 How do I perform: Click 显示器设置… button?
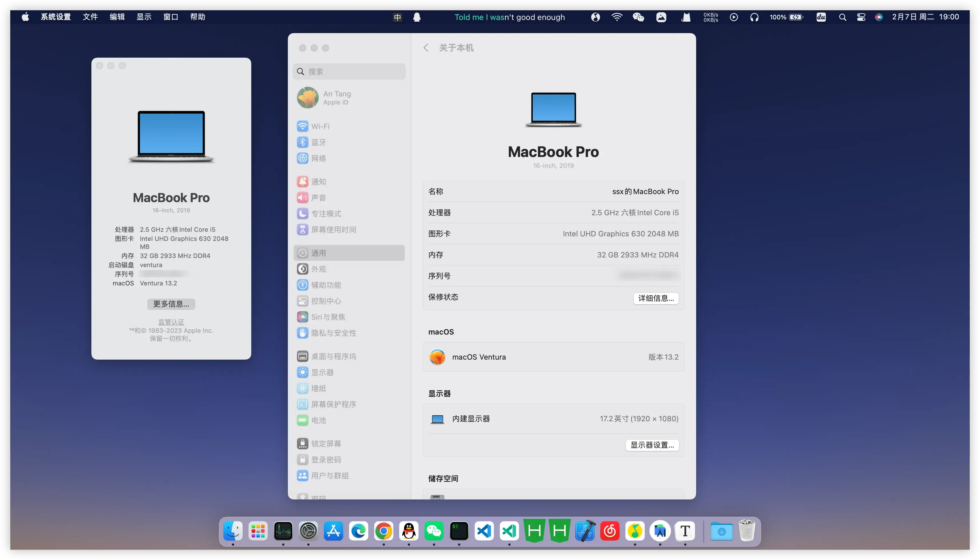click(652, 445)
